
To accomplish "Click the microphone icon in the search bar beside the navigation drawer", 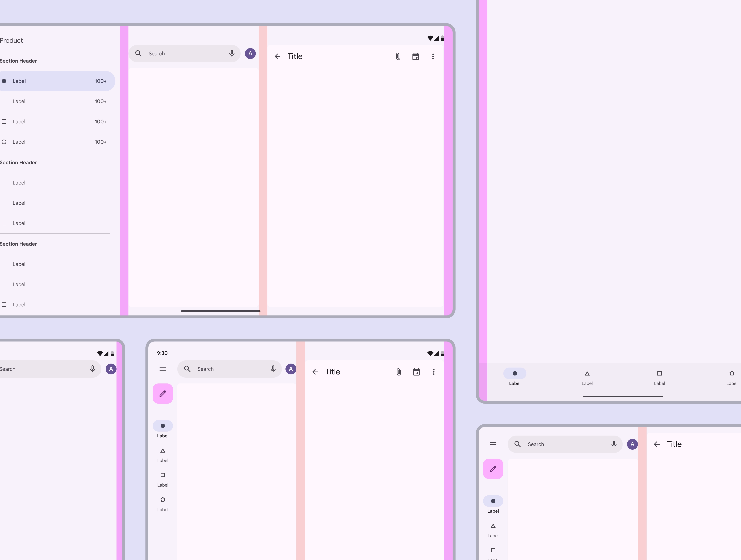I will pyautogui.click(x=232, y=54).
